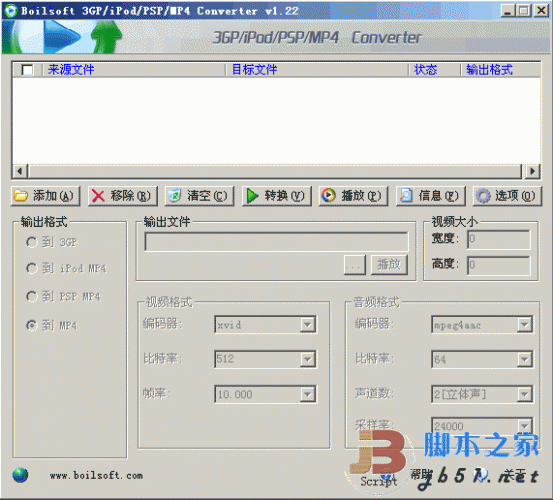Maximize the Boilsoft converter window

(x=523, y=11)
